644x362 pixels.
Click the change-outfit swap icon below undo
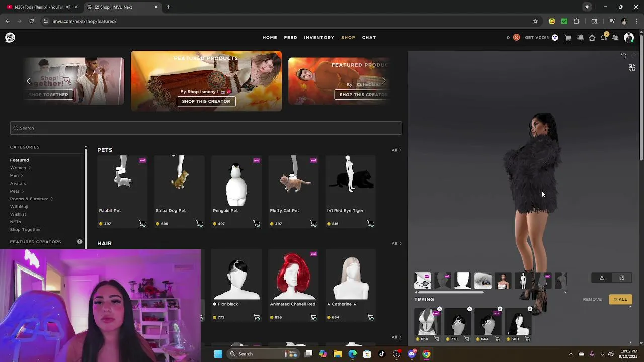pyautogui.click(x=632, y=68)
